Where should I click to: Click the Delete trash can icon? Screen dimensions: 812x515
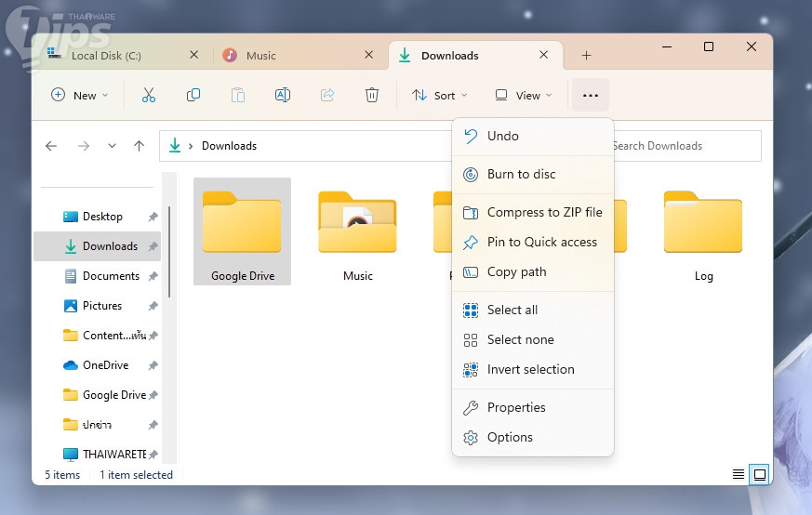372,95
